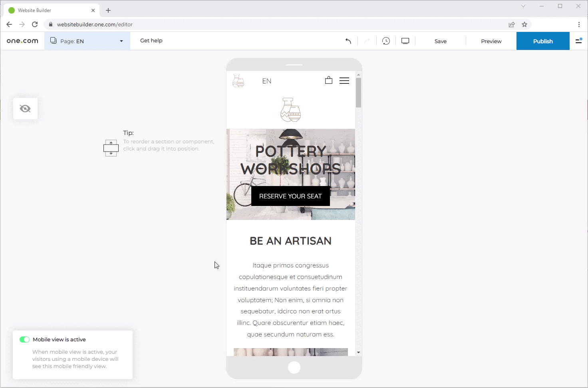Image resolution: width=588 pixels, height=388 pixels.
Task: Click the share page icon in address bar
Action: [x=512, y=24]
